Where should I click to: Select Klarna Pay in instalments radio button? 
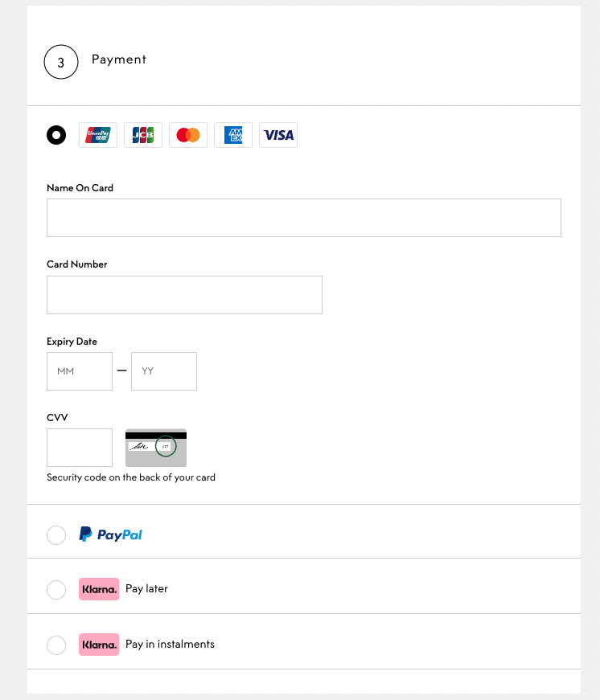click(x=56, y=645)
